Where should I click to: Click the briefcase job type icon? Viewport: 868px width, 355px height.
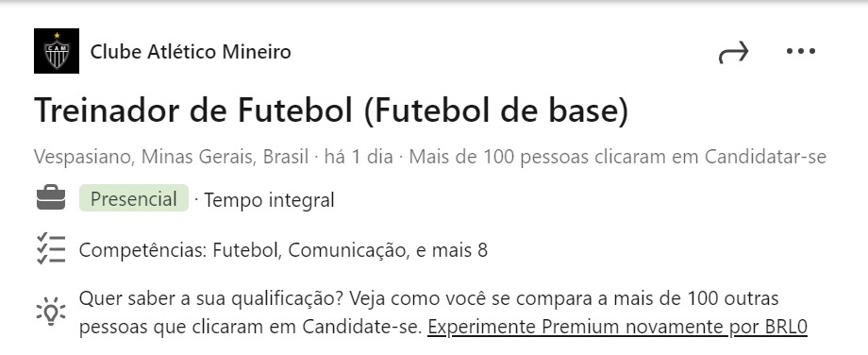51,199
